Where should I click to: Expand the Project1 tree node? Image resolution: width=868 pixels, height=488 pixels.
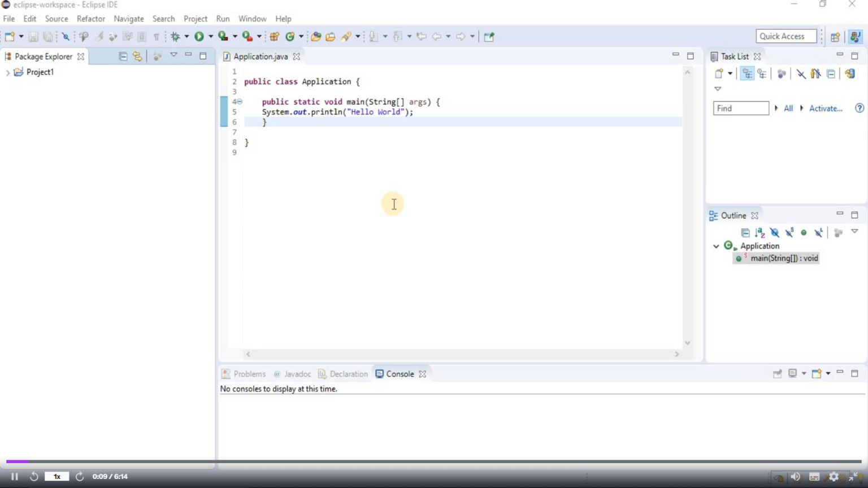8,72
